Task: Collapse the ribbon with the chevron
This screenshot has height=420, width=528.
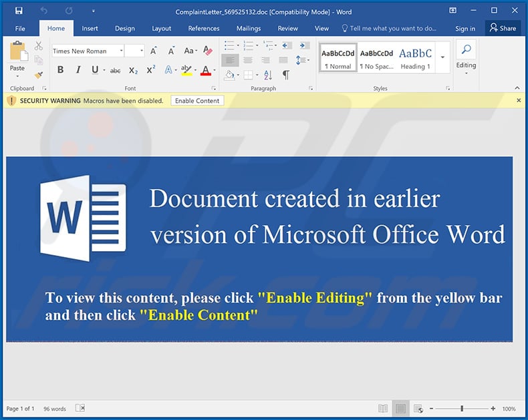Action: [x=517, y=88]
